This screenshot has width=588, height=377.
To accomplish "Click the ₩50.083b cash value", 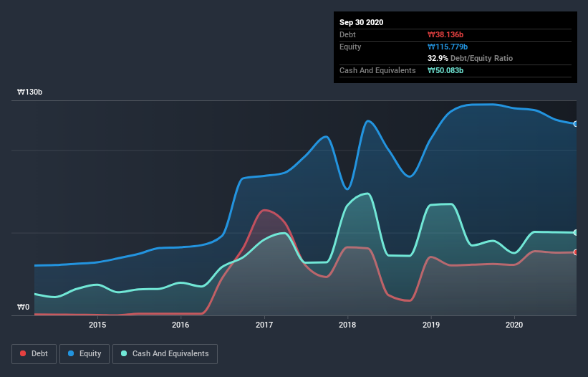I will (445, 70).
